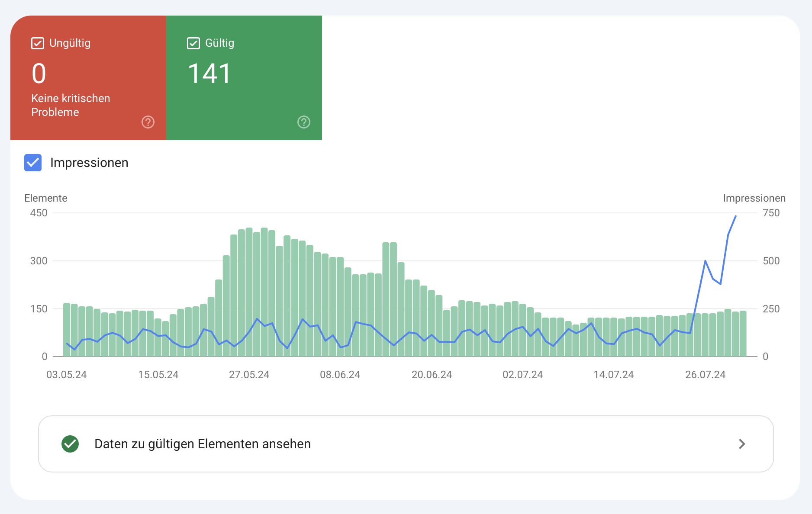The image size is (812, 514).
Task: Click the question mark circle on the red tile
Action: tap(148, 122)
